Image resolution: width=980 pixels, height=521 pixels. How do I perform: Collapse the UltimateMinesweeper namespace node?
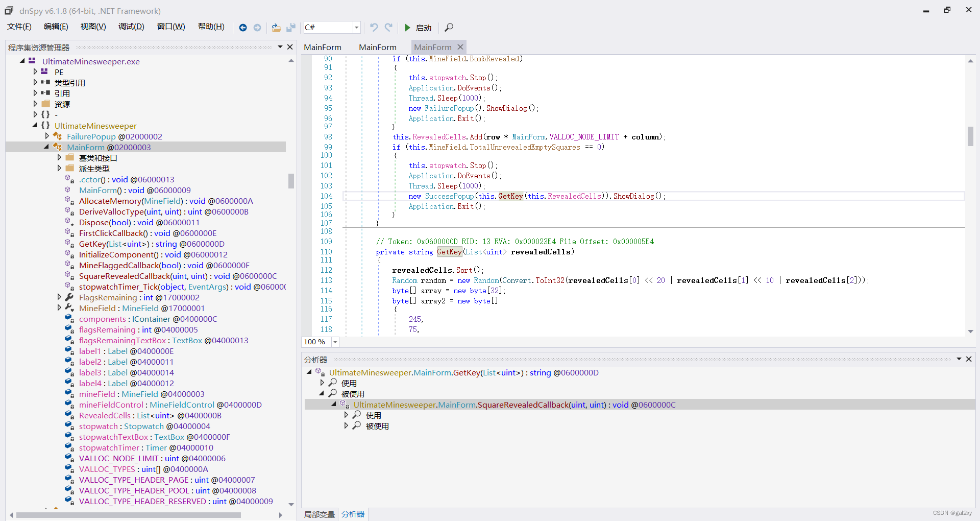35,125
